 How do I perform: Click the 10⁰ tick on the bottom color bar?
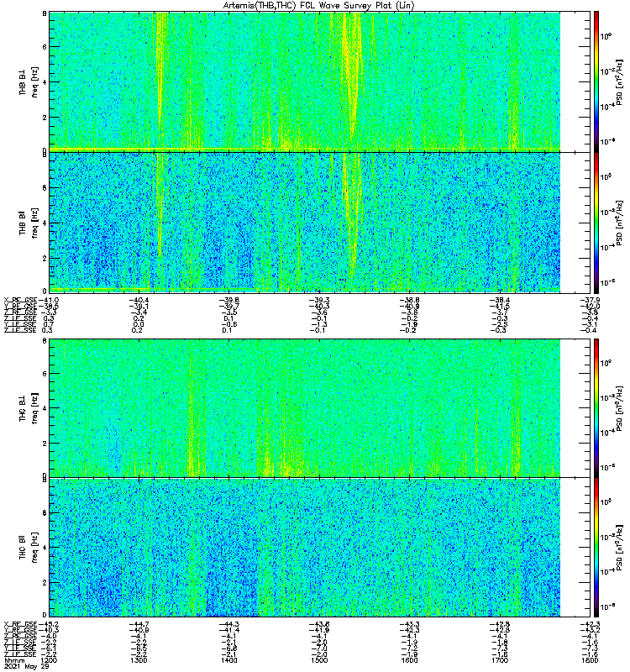606,501
